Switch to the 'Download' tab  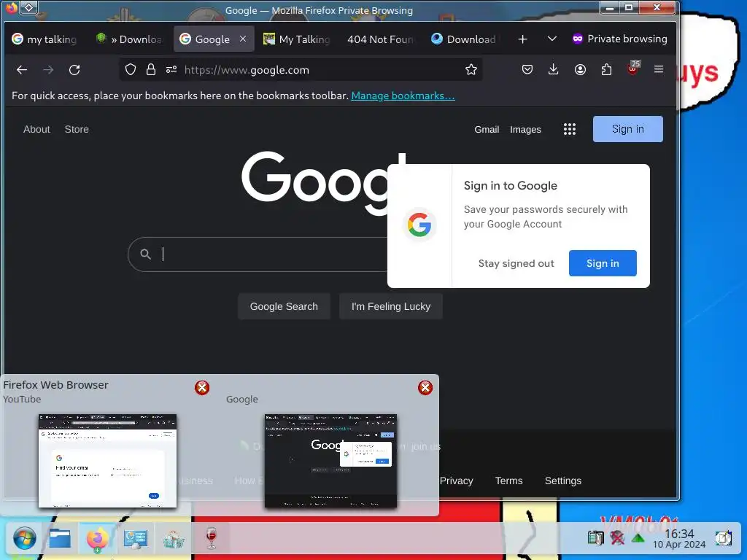point(463,39)
